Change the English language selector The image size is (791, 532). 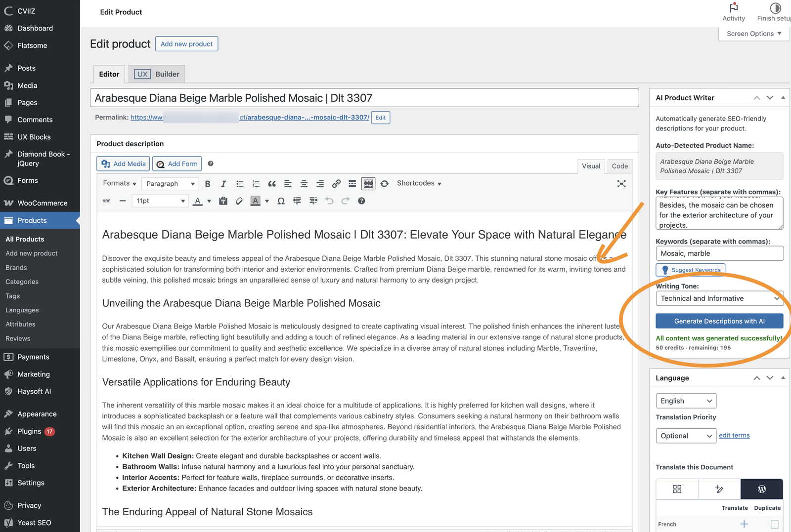(x=686, y=401)
